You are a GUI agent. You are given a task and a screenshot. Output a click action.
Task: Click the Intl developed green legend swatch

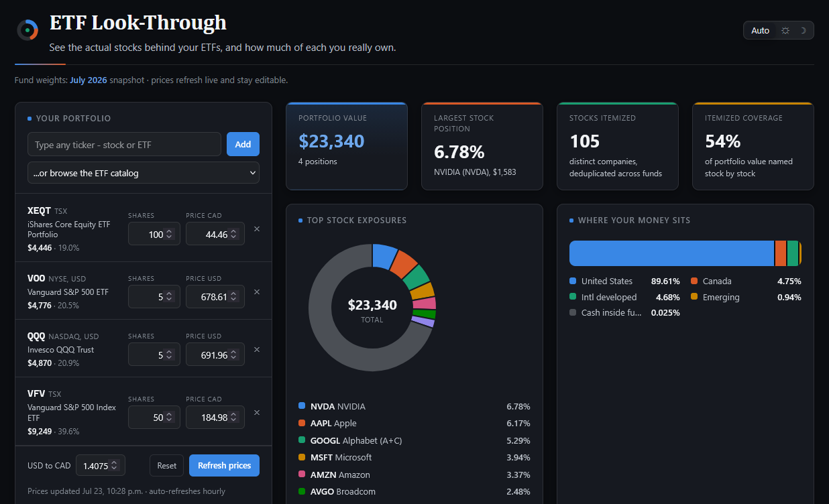click(573, 297)
